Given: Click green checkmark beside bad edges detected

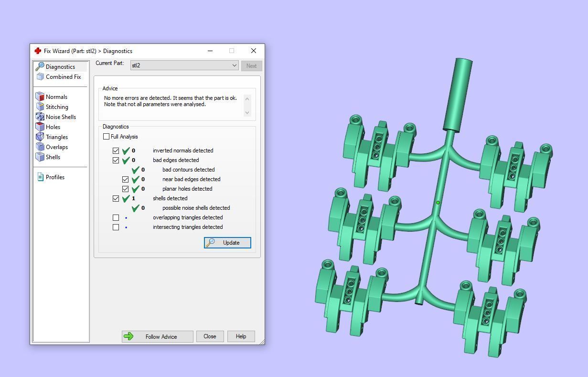Looking at the screenshot, I should pyautogui.click(x=126, y=160).
